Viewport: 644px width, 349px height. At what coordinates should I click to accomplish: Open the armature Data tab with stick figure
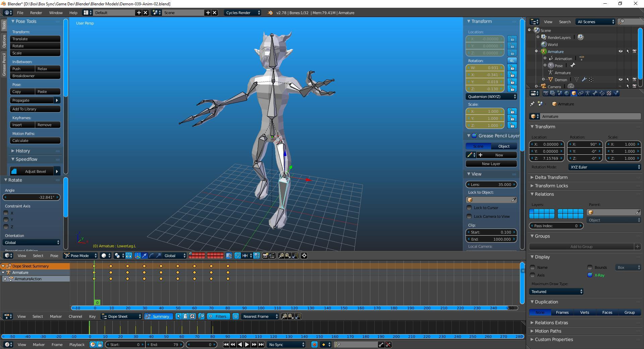(x=588, y=93)
